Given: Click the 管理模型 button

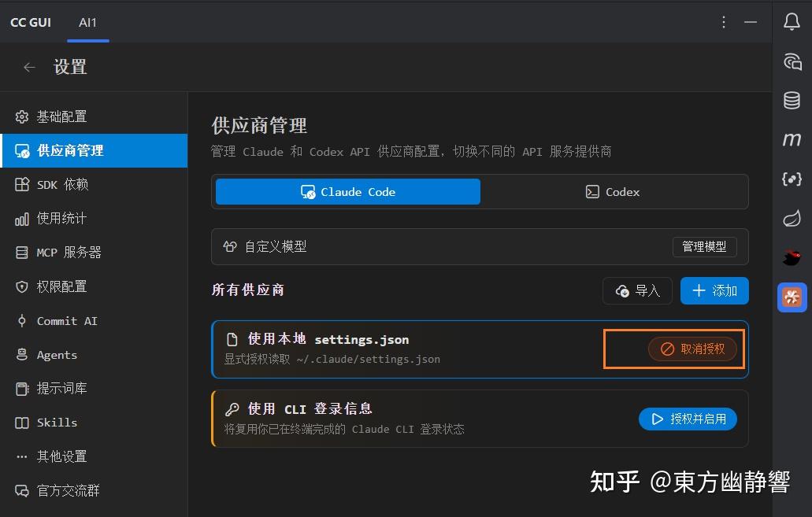Looking at the screenshot, I should (704, 247).
